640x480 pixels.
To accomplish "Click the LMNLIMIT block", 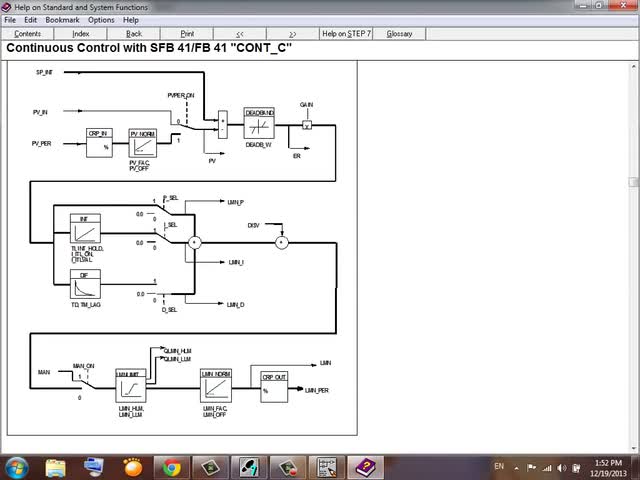I will (x=131, y=385).
